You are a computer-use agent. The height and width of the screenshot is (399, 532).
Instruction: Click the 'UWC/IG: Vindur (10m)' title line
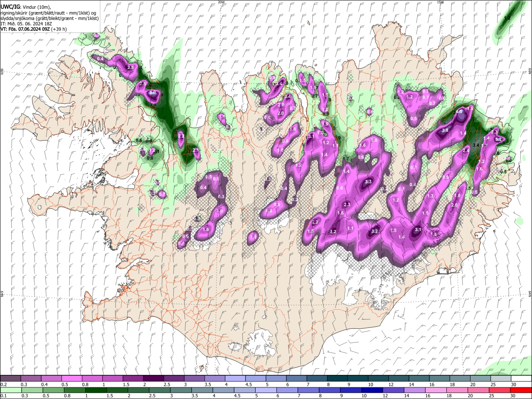point(25,7)
